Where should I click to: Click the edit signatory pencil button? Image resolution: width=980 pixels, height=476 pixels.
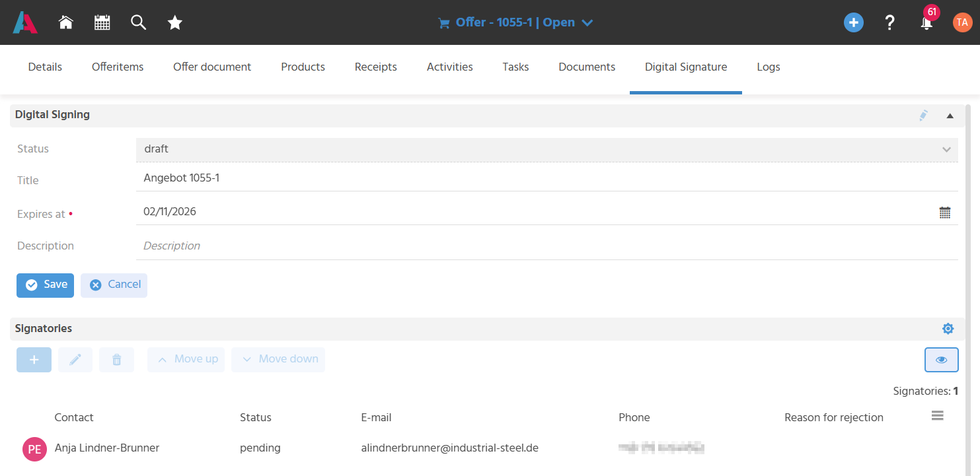tap(75, 360)
